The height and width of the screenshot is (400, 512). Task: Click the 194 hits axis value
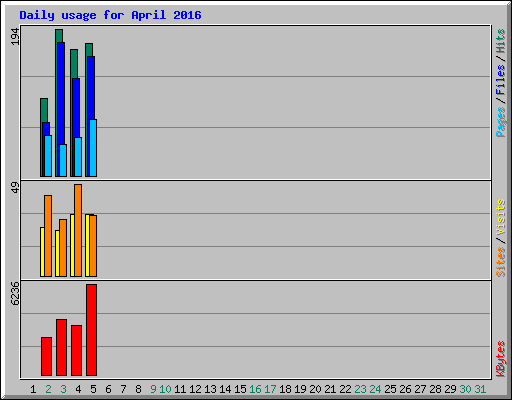[15, 36]
